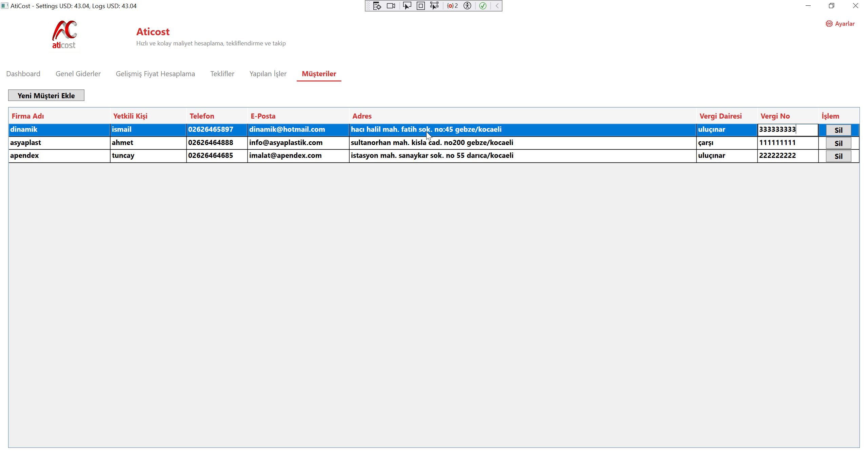Collapse the debug toolbar with the chevron
The width and height of the screenshot is (868, 456).
pos(497,6)
